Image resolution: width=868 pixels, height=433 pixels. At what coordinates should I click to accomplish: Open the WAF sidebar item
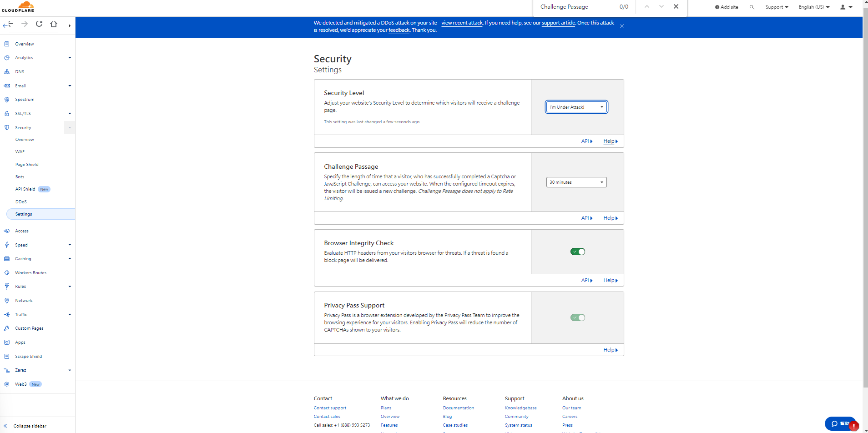point(20,152)
